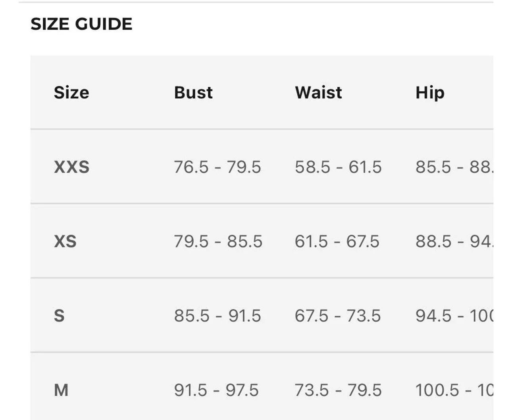Click the XS size row label

point(65,242)
